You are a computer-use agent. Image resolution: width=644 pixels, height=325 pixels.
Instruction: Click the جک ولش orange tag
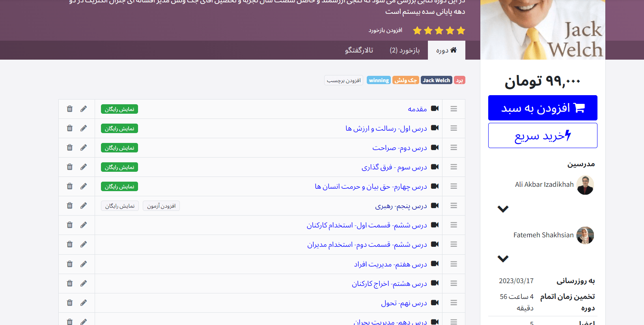pos(406,80)
